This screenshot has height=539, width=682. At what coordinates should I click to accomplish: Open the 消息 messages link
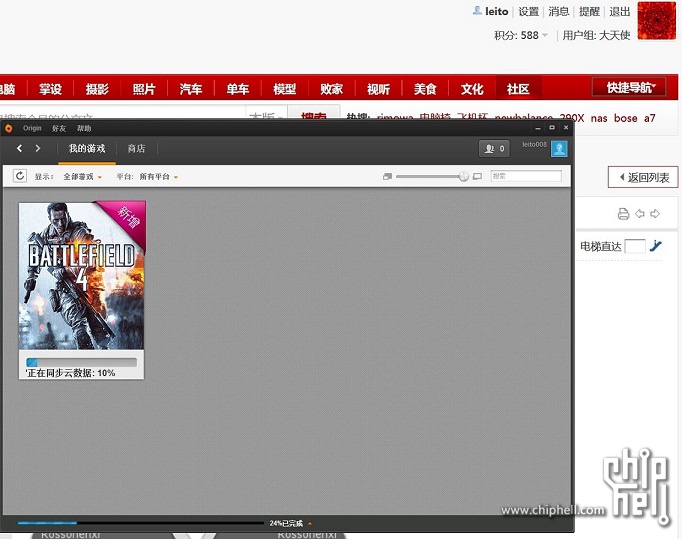click(559, 12)
